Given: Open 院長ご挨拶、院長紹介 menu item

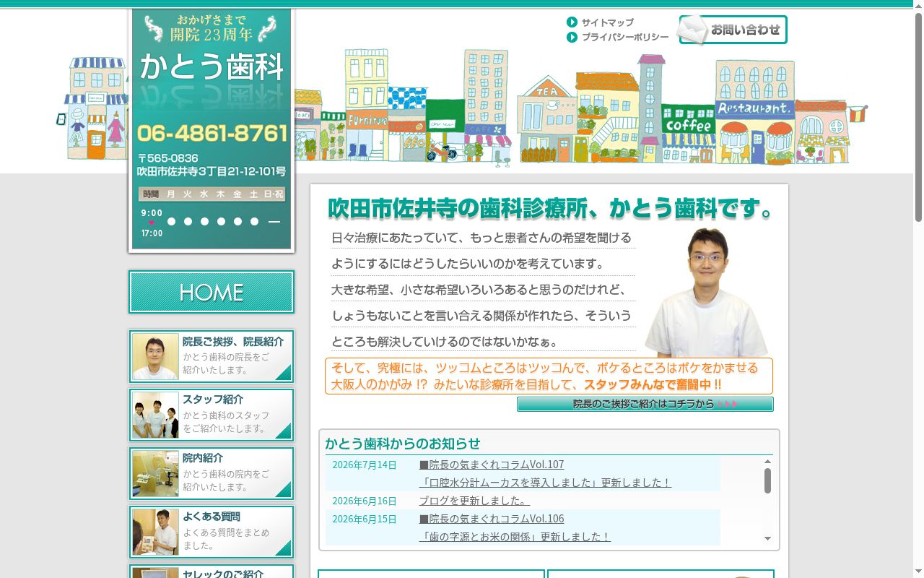Looking at the screenshot, I should click(x=212, y=356).
